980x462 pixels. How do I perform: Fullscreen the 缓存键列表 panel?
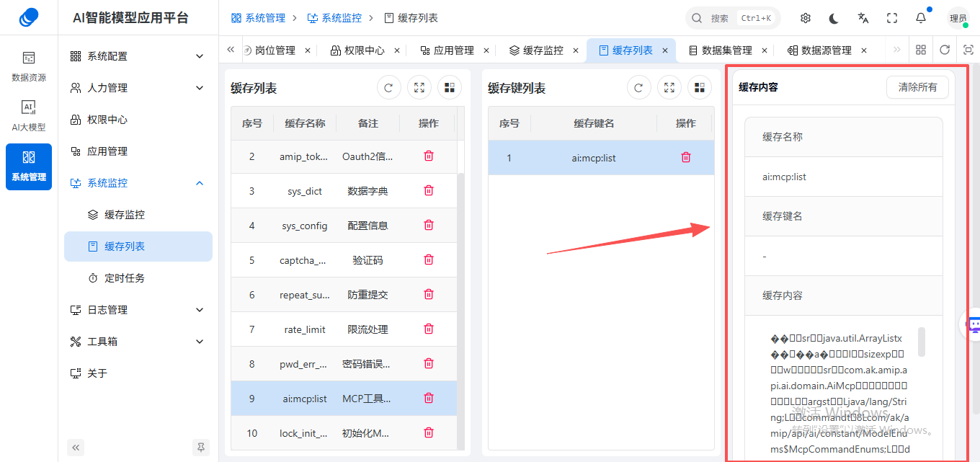(x=669, y=88)
